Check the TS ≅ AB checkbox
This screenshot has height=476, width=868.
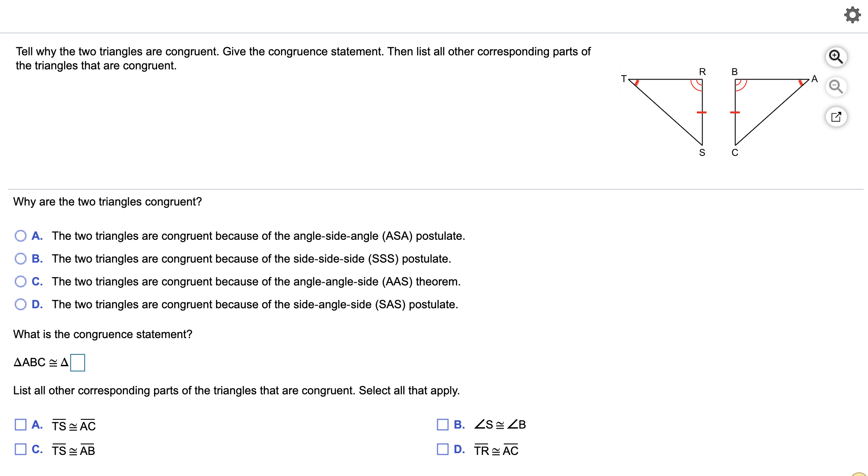[x=20, y=449]
